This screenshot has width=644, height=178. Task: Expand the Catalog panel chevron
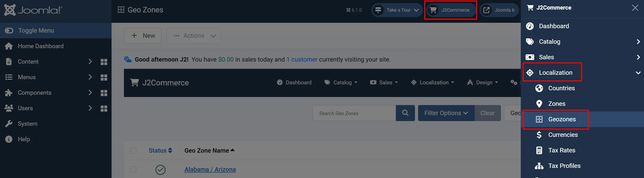pyautogui.click(x=638, y=42)
